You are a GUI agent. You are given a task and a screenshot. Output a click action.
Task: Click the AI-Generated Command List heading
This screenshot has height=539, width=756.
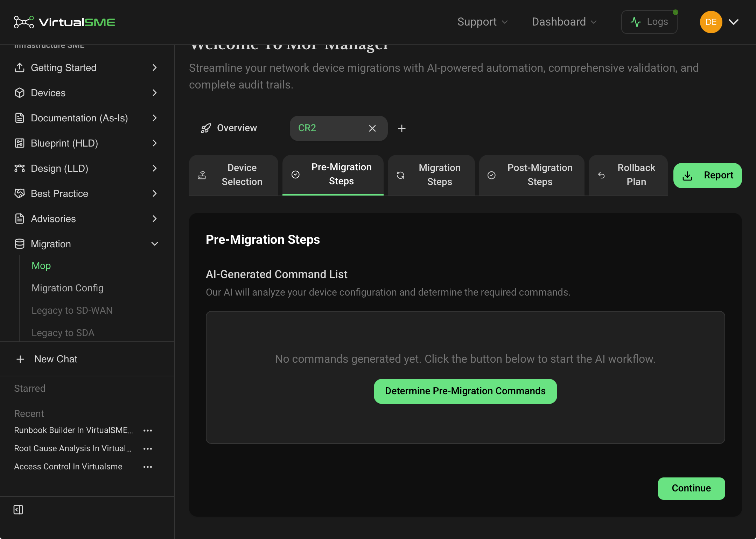[276, 275]
